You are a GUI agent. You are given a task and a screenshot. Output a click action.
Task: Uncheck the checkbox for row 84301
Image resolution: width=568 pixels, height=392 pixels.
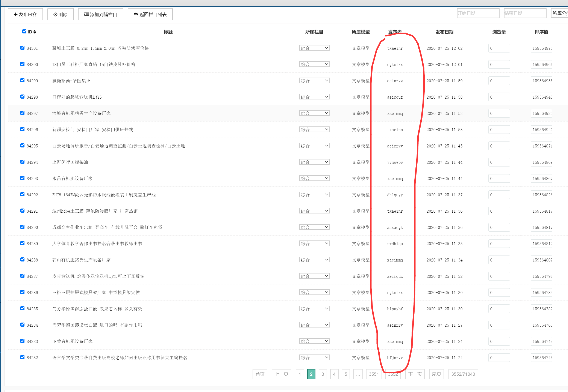click(22, 48)
